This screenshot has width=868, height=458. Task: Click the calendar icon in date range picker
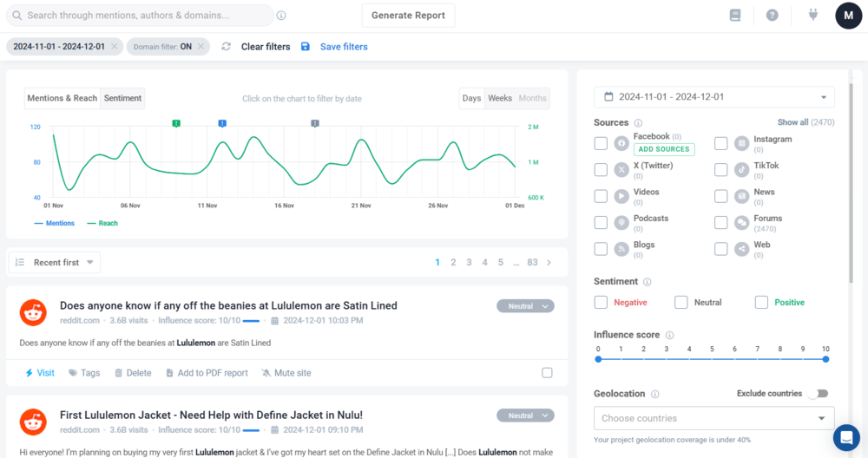pyautogui.click(x=608, y=97)
